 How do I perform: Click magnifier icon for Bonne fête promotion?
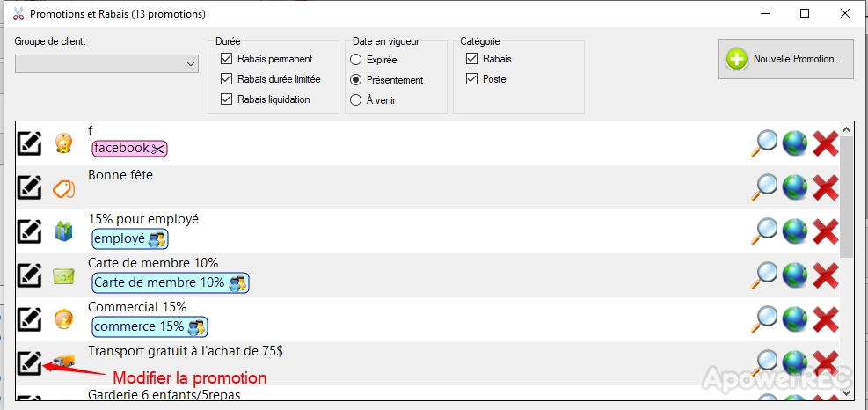pyautogui.click(x=765, y=187)
